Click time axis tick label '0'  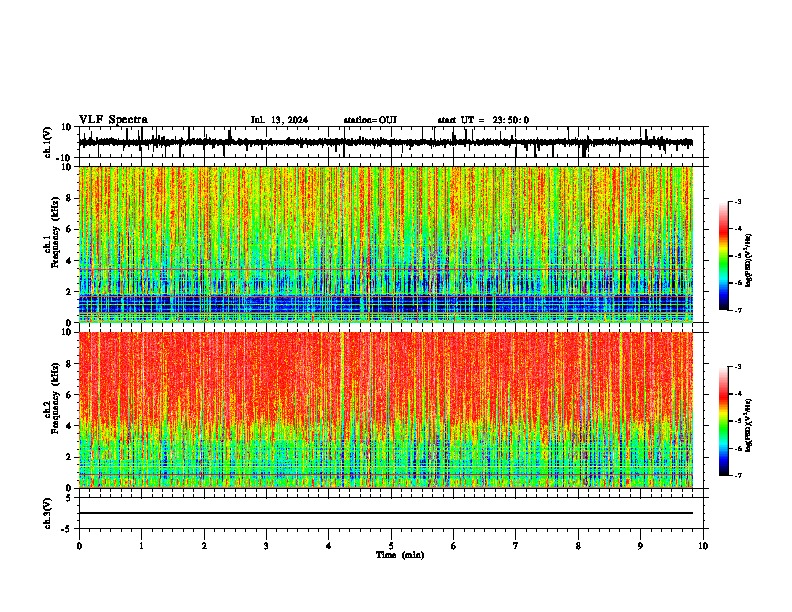79,546
